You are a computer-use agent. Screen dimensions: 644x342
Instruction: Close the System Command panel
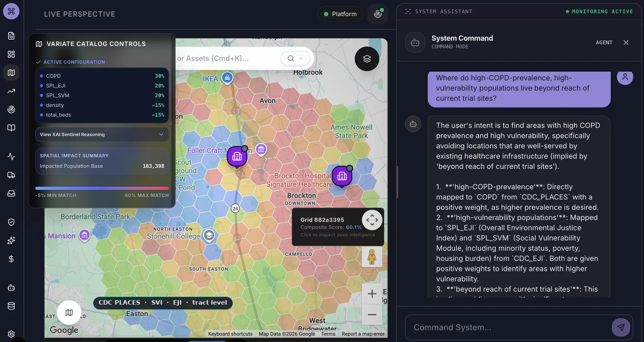click(x=626, y=42)
